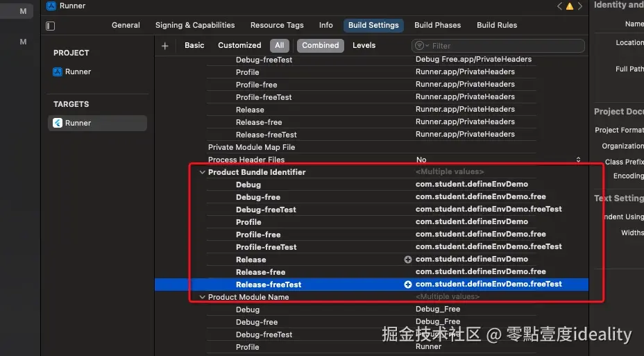Switch to Levels view
This screenshot has height=356, width=644.
(364, 45)
